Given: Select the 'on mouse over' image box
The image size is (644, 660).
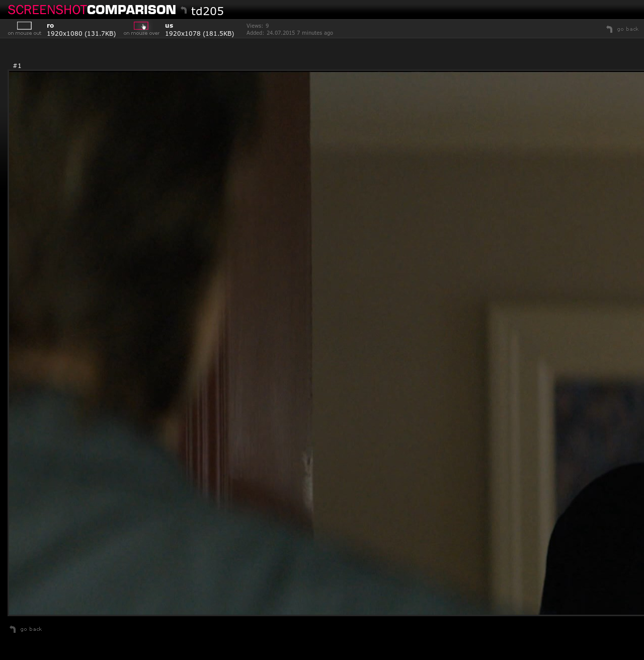Looking at the screenshot, I should pos(141,26).
